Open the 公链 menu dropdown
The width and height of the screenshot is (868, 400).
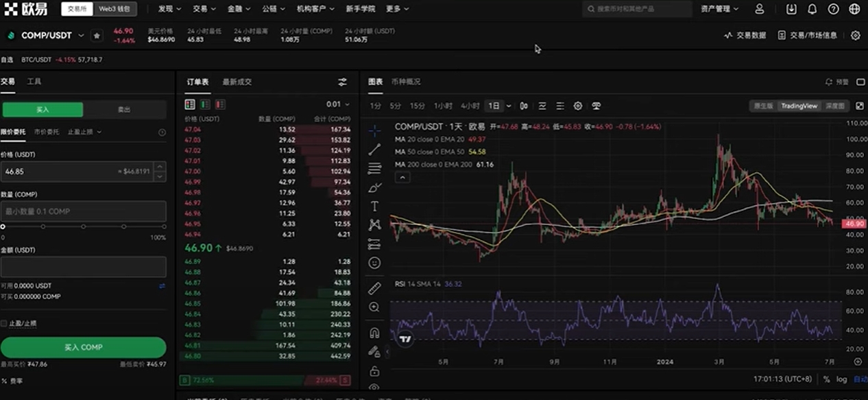(x=274, y=9)
